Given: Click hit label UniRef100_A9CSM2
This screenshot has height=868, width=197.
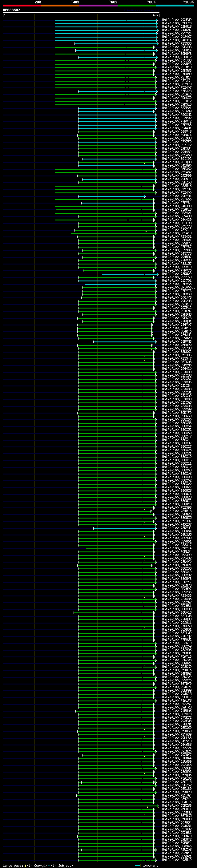Looking at the screenshot, I should [x=177, y=115].
